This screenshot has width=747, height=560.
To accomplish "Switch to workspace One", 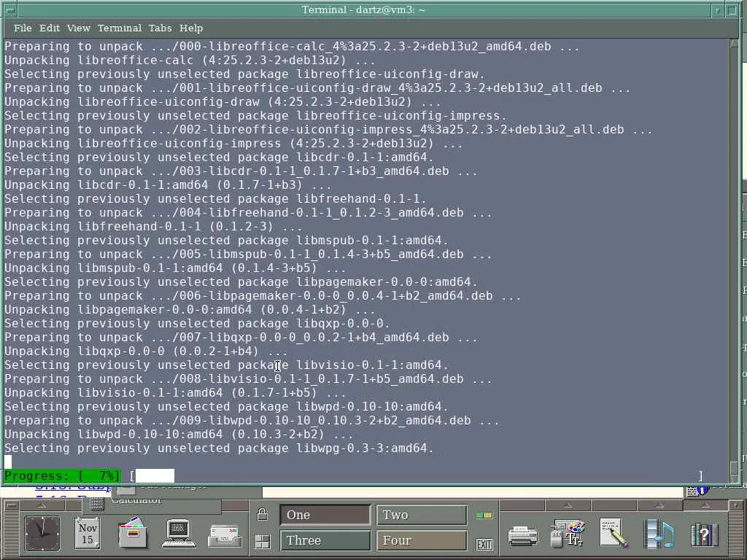I will coord(325,515).
